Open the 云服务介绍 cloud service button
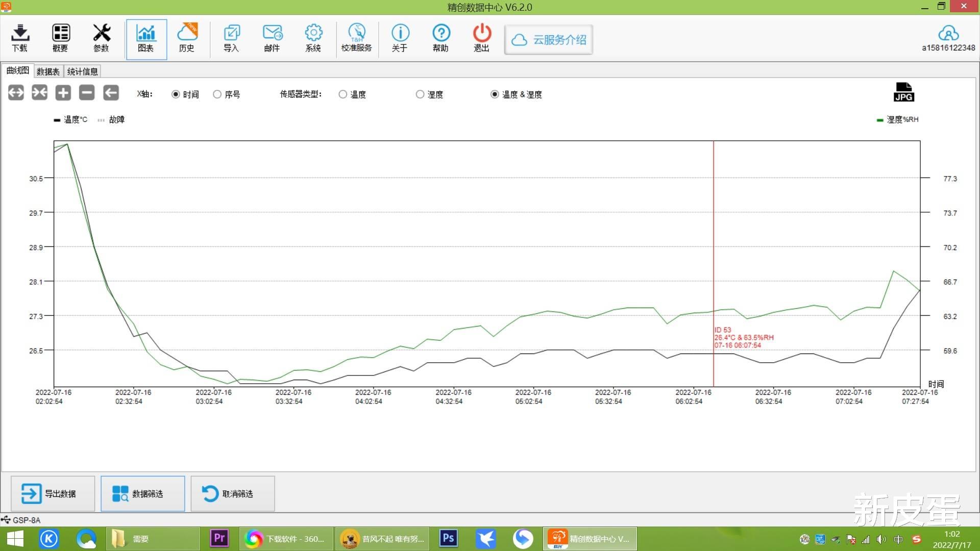 click(x=549, y=40)
